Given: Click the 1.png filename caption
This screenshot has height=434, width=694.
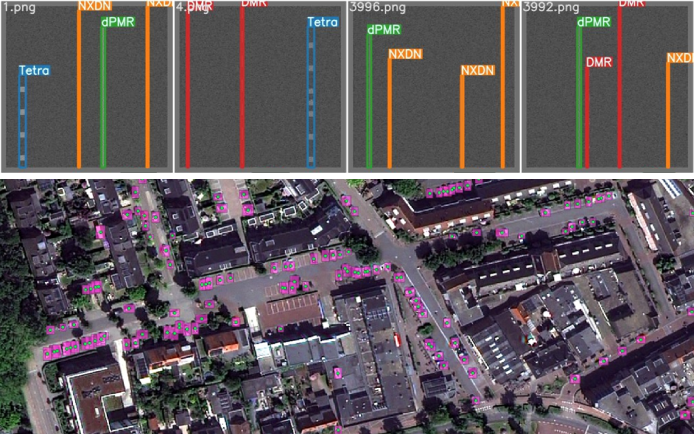Looking at the screenshot, I should click(13, 7).
